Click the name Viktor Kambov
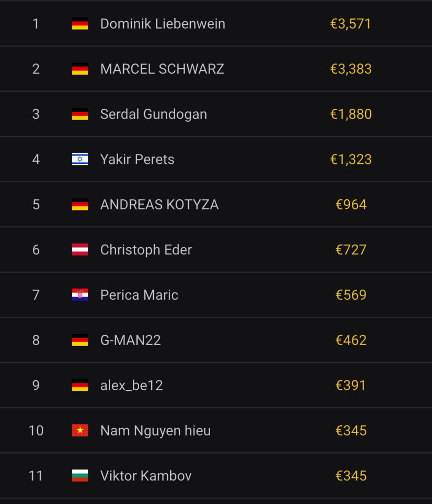This screenshot has width=432, height=504. tap(146, 476)
